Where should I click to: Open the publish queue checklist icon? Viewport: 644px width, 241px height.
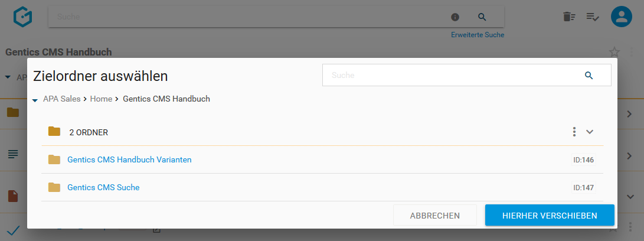point(593,17)
